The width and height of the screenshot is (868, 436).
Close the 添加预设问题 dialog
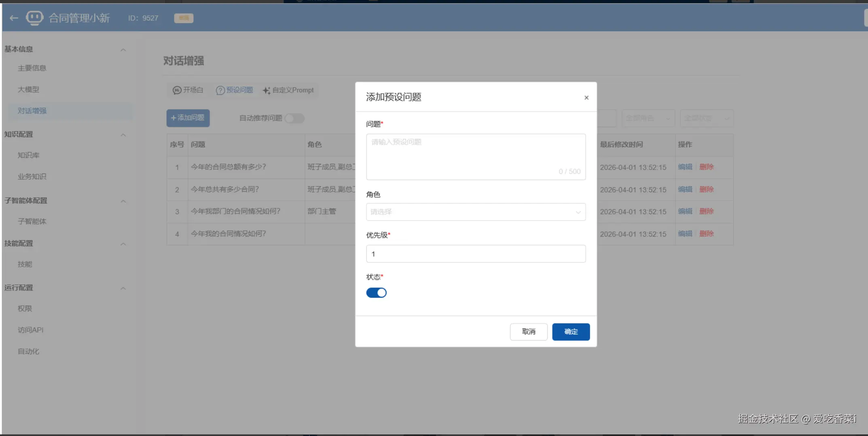point(586,97)
